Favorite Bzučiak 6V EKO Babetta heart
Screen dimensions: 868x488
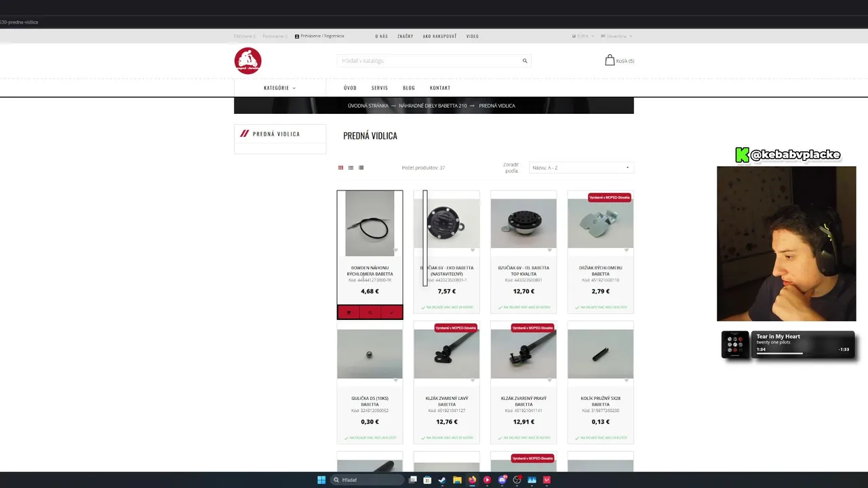[x=473, y=250]
